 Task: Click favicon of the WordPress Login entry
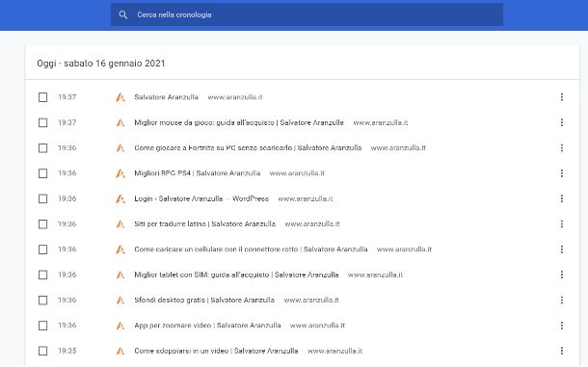120,198
